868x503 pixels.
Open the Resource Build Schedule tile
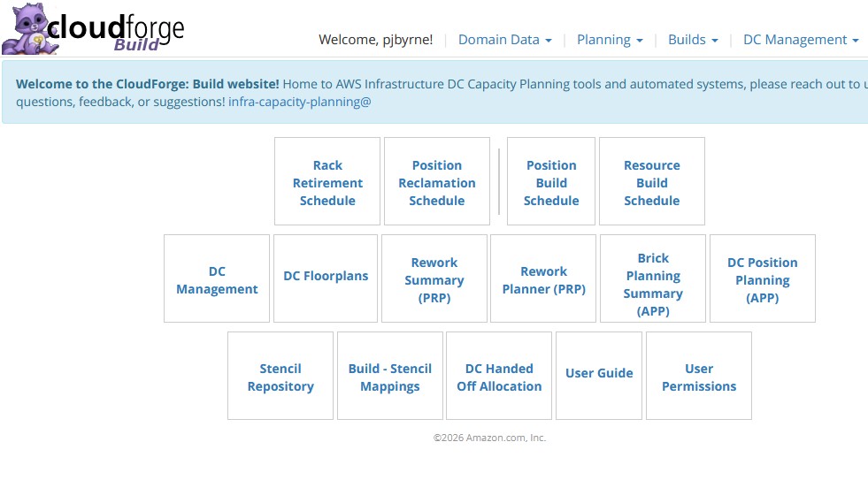652,182
